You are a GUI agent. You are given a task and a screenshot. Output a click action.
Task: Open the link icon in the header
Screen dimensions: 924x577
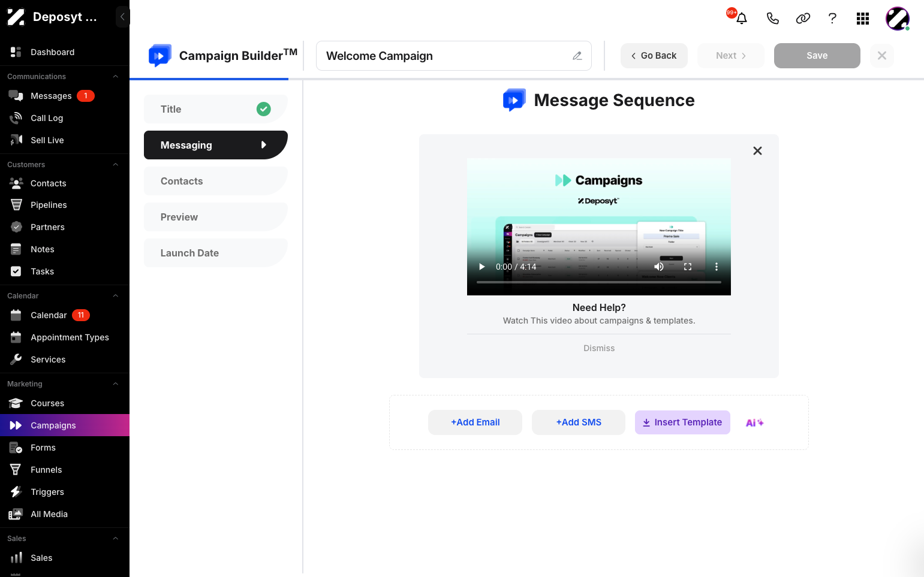pos(803,19)
